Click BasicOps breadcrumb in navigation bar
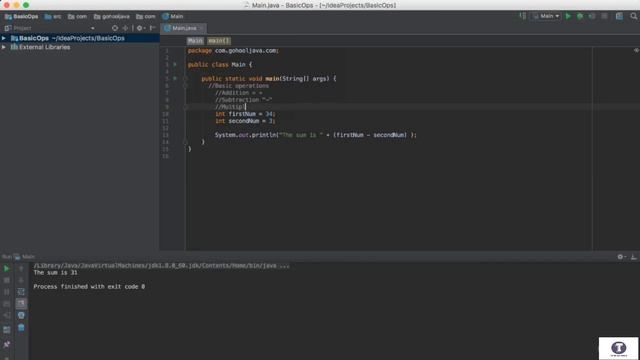640x360 pixels. tap(21, 17)
